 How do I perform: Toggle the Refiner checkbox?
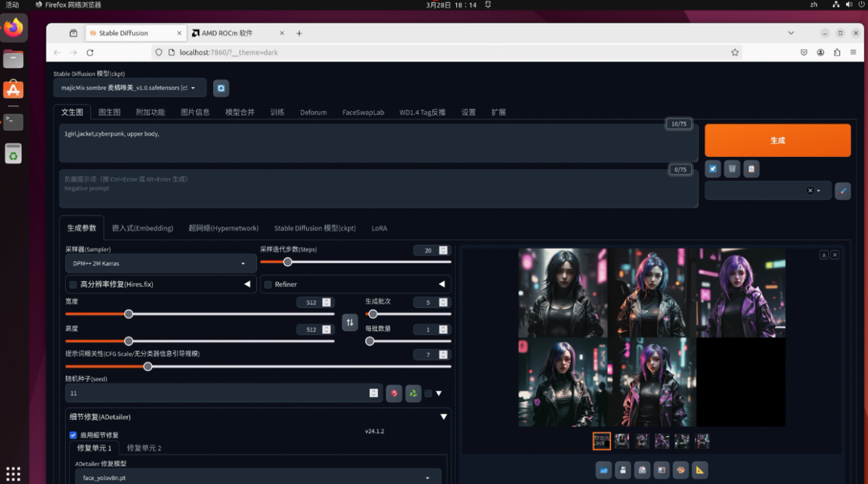point(269,285)
